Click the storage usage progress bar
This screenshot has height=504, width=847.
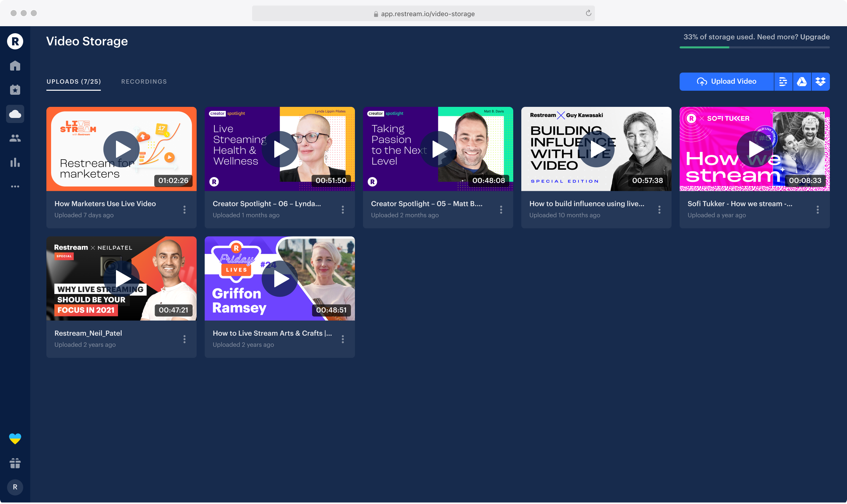(x=754, y=47)
